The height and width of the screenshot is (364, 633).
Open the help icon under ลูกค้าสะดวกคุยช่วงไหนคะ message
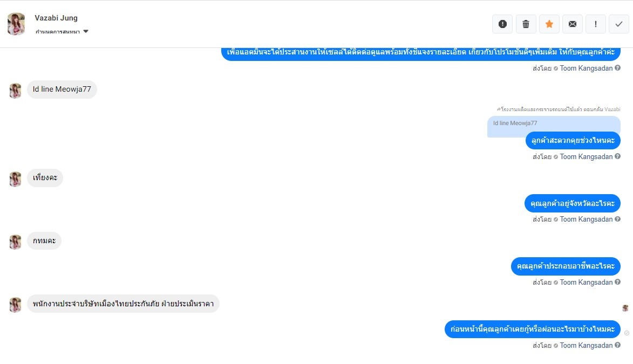pyautogui.click(x=617, y=156)
